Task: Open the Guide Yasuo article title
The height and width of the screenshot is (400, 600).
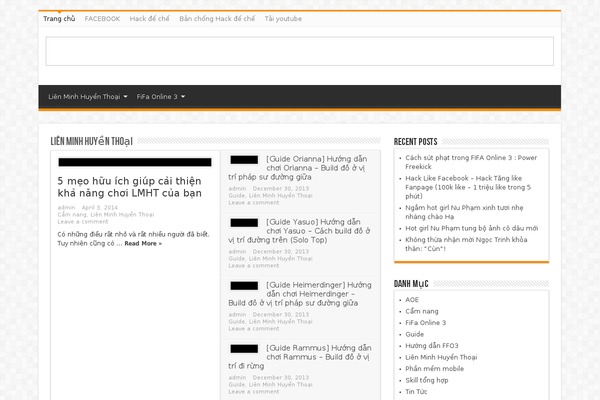Action: click(x=299, y=231)
